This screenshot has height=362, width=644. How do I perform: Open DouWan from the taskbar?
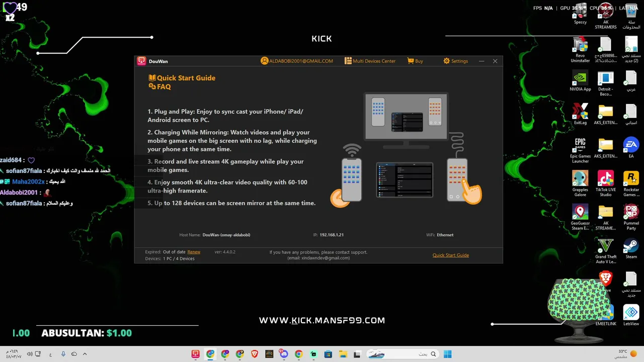[x=195, y=354]
